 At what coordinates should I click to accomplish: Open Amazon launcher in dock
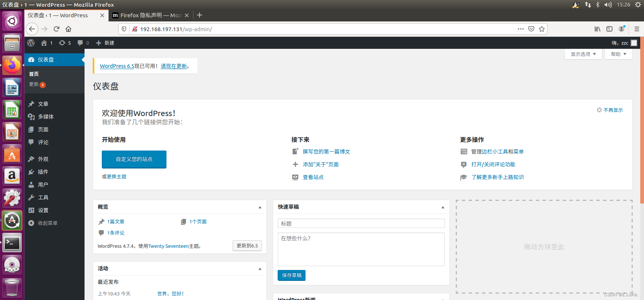click(x=12, y=176)
